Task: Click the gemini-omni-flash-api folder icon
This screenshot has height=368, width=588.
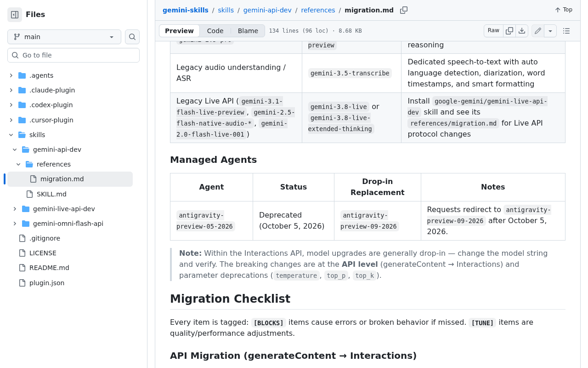Action: click(x=26, y=224)
